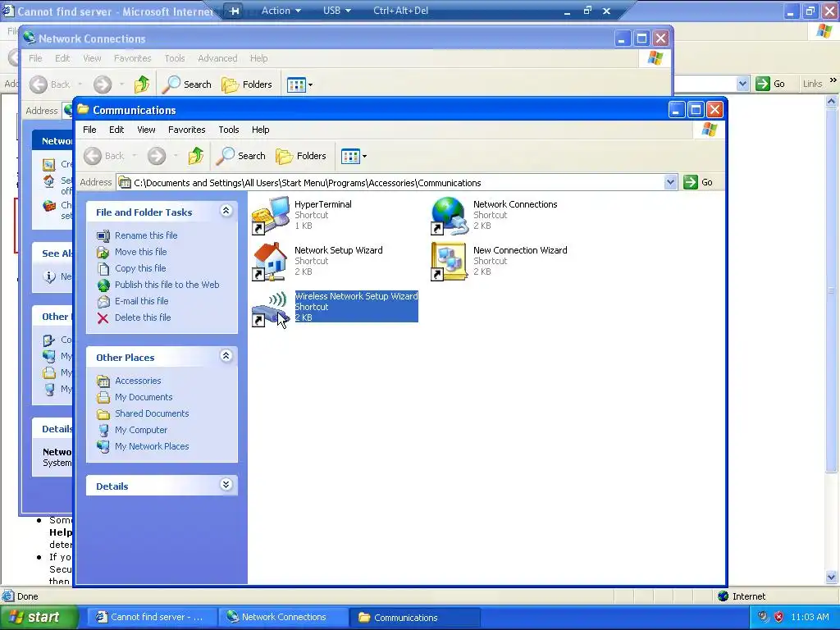Open the address bar dropdown in Communications
Viewport: 840px width, 630px height.
coord(670,183)
